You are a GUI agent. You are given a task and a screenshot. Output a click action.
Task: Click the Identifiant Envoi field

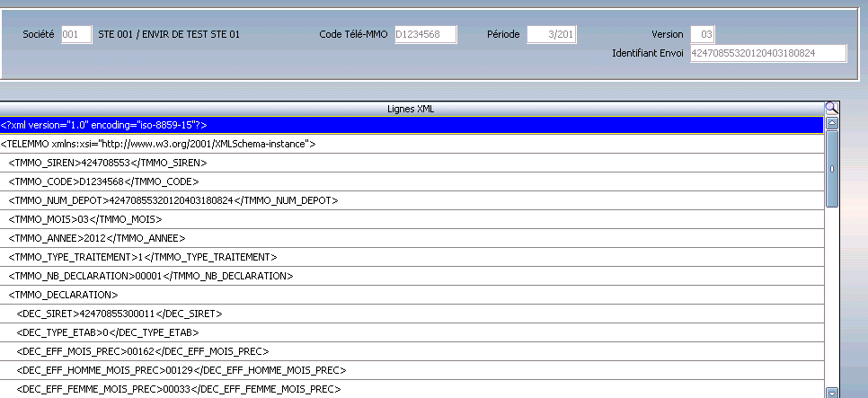click(x=767, y=54)
